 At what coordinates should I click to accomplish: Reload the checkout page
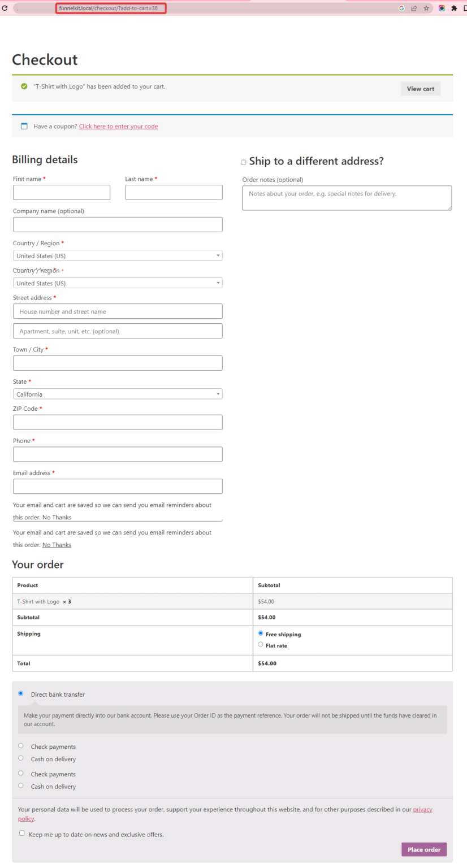[x=6, y=8]
